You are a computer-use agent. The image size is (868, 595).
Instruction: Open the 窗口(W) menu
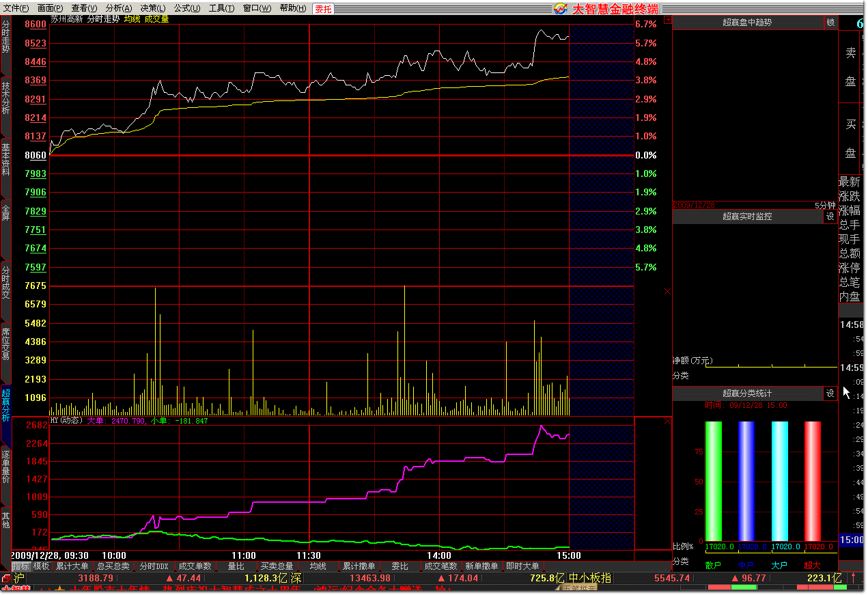[x=257, y=8]
